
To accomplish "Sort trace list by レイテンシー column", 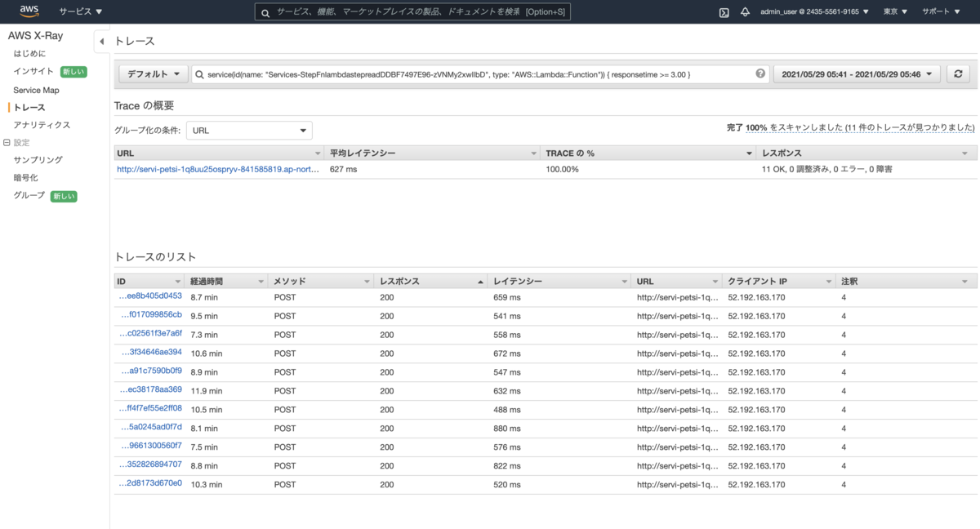I will pyautogui.click(x=559, y=281).
